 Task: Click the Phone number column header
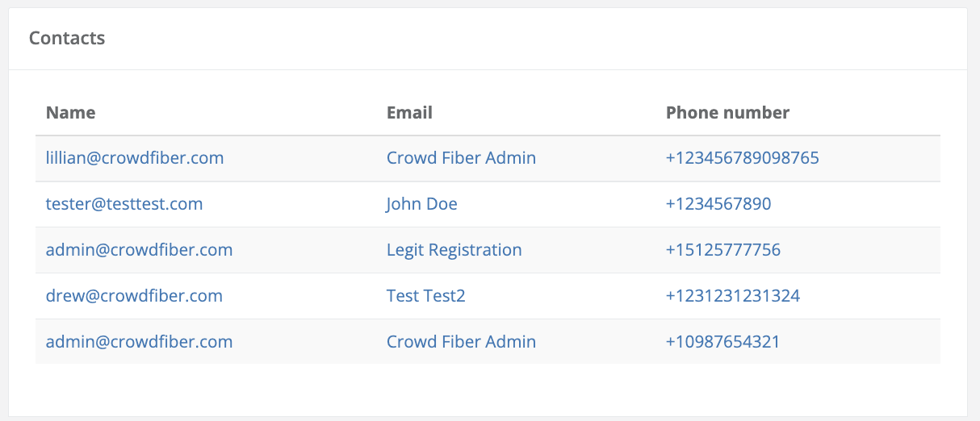pyautogui.click(x=727, y=113)
